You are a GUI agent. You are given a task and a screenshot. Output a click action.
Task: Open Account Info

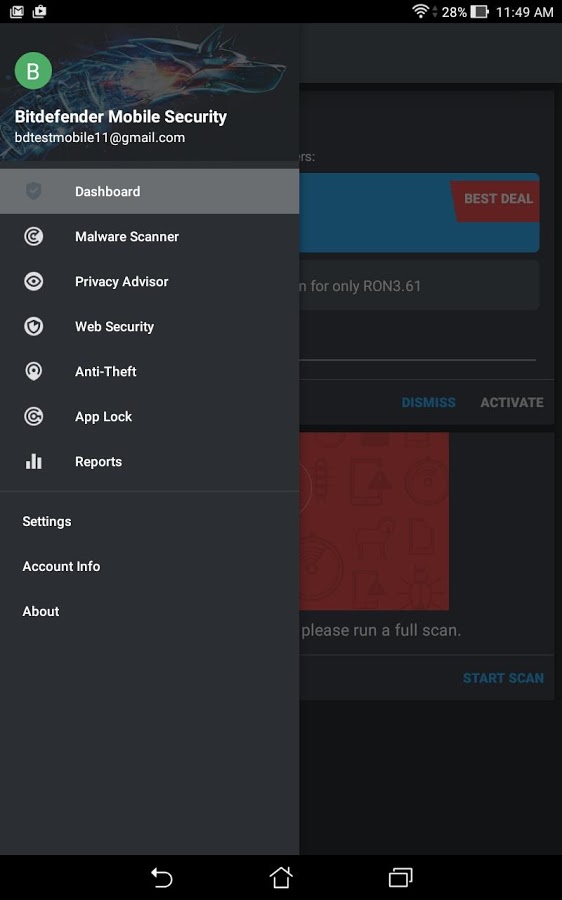click(61, 567)
